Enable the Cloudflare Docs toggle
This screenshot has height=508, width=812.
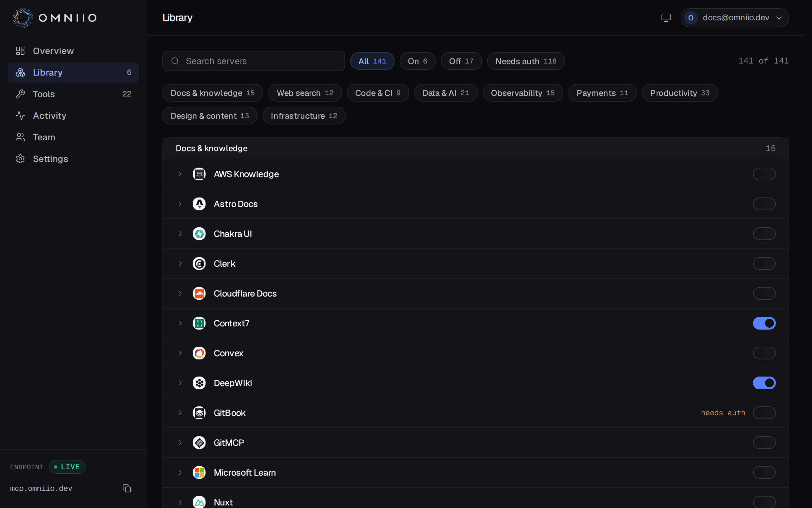point(764,293)
